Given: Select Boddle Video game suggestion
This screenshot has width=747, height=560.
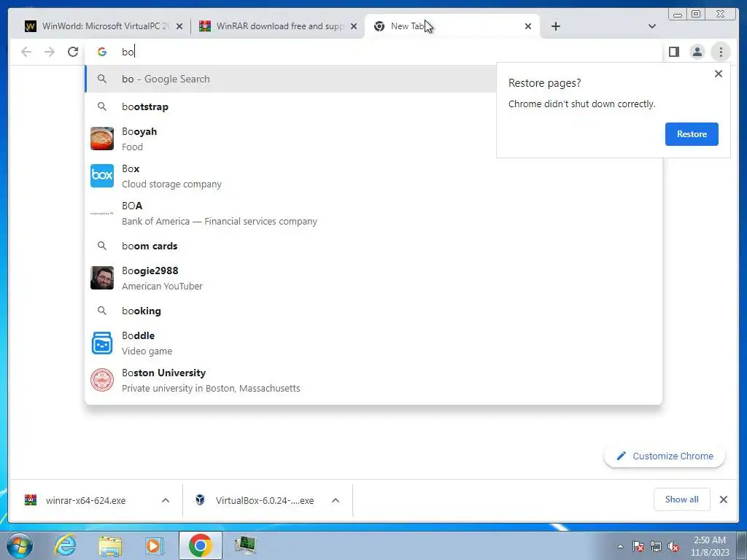Looking at the screenshot, I should tap(373, 343).
